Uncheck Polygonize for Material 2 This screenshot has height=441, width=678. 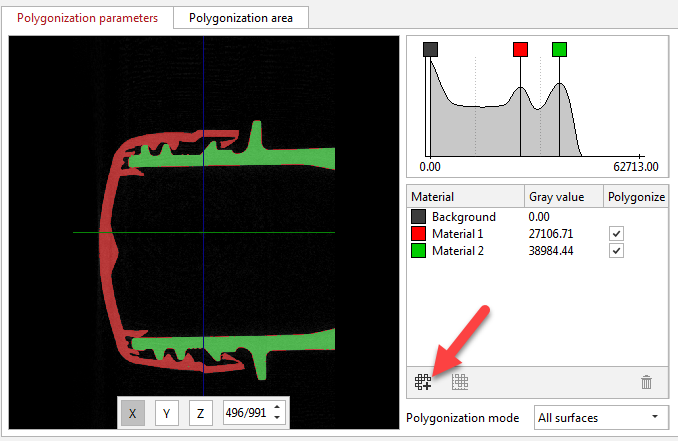coord(616,251)
